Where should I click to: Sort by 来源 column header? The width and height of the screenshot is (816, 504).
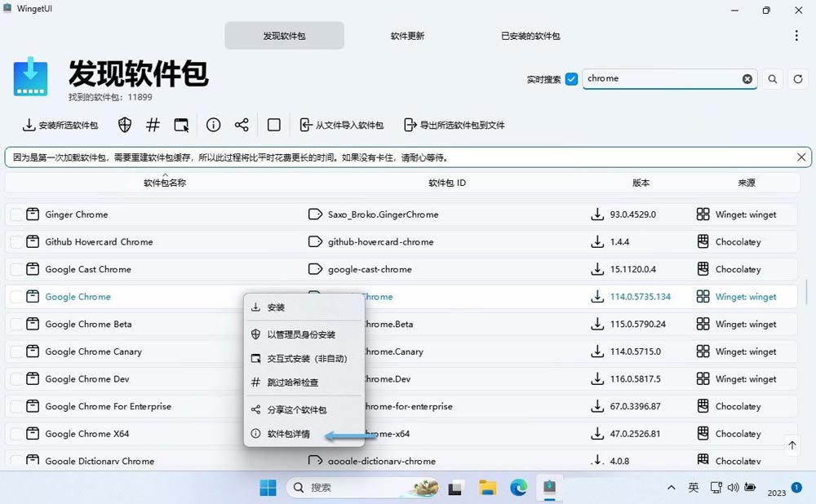(x=747, y=183)
